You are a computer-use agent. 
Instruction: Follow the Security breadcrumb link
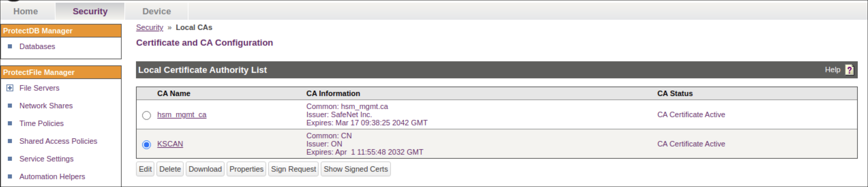coord(150,28)
